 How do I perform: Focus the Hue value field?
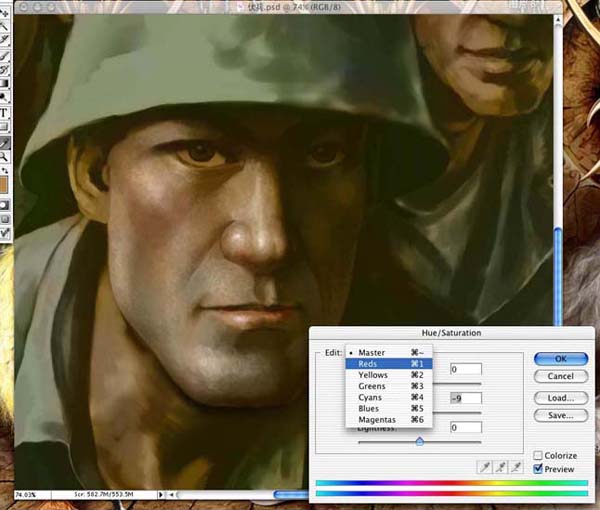coord(466,369)
